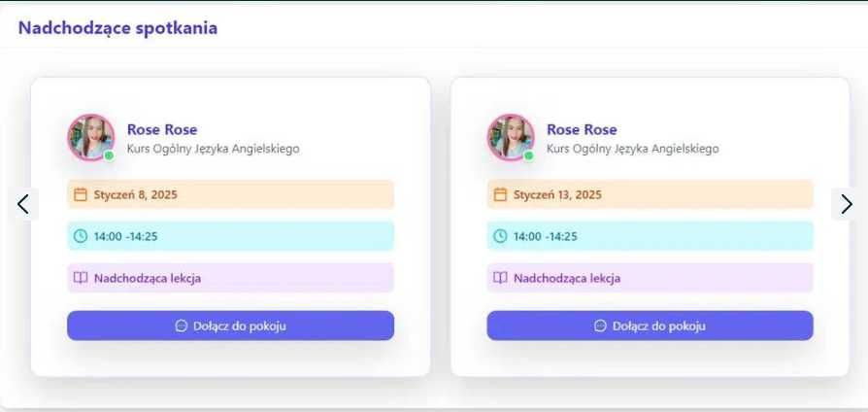Click clock icon on the Styczeń 8 card
The width and height of the screenshot is (868, 412).
coord(81,236)
